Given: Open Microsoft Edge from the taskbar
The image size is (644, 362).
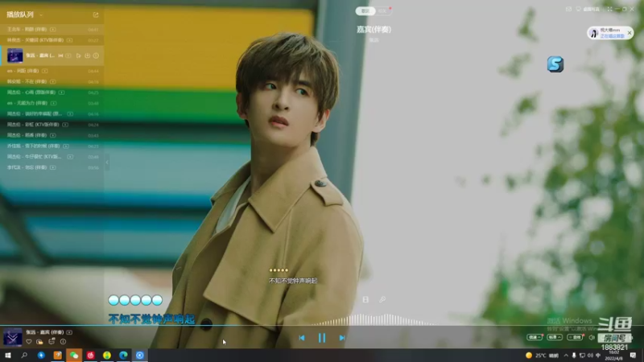Looking at the screenshot, I should tap(123, 356).
